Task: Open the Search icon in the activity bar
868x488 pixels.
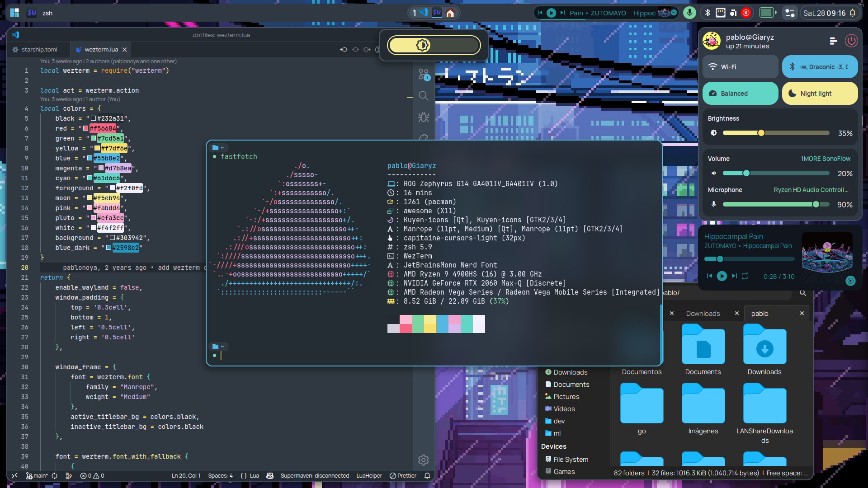Action: tap(424, 96)
